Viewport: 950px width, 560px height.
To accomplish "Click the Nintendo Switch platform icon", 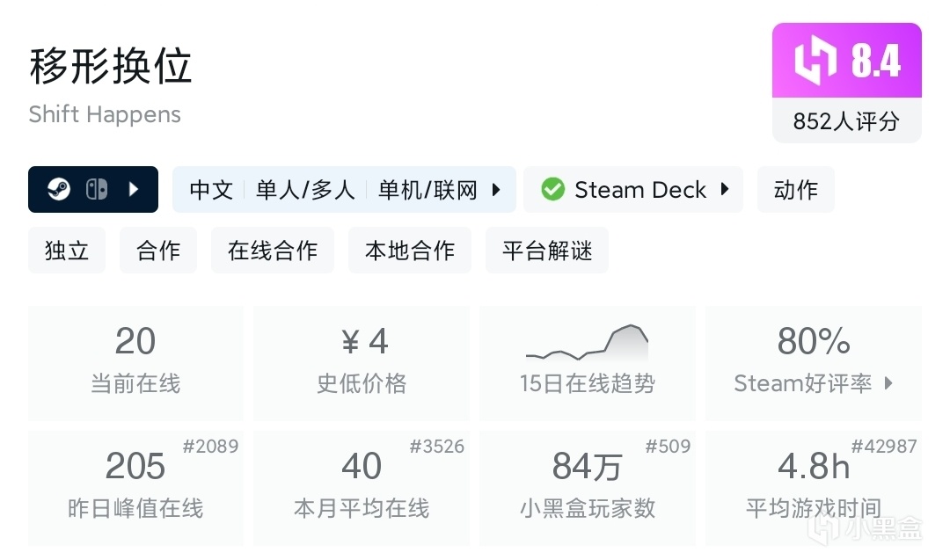I will click(x=97, y=190).
